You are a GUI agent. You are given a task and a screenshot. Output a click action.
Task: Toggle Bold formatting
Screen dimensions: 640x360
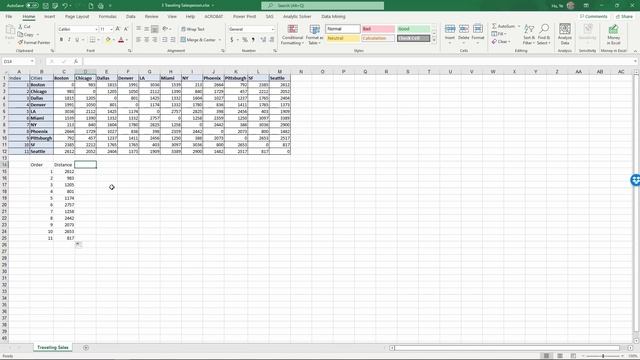pos(61,40)
